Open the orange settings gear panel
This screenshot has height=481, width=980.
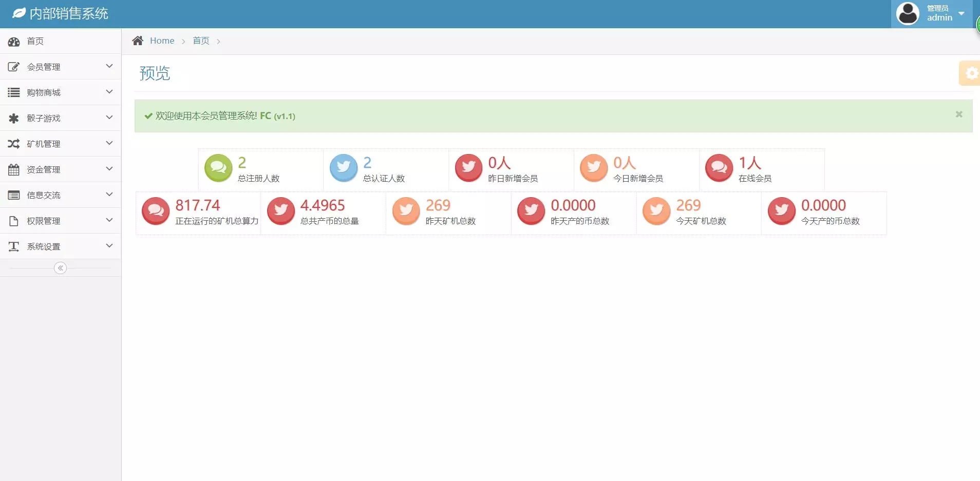pyautogui.click(x=970, y=73)
